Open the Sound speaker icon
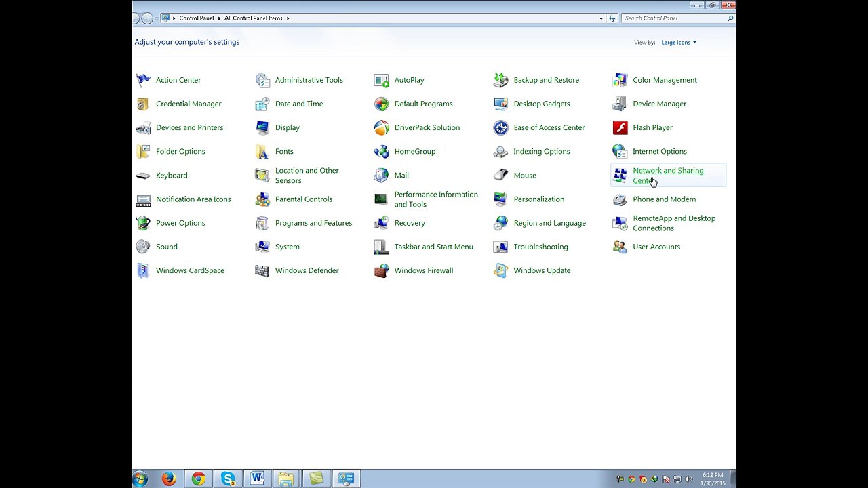Screen dimensions: 868x488 [143, 247]
